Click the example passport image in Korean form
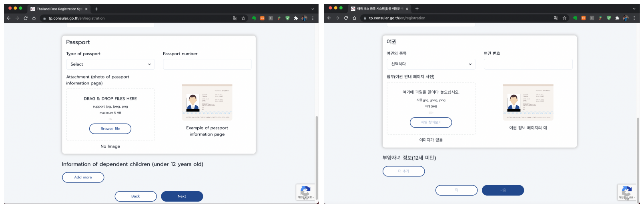The width and height of the screenshot is (644, 208). coord(528,102)
